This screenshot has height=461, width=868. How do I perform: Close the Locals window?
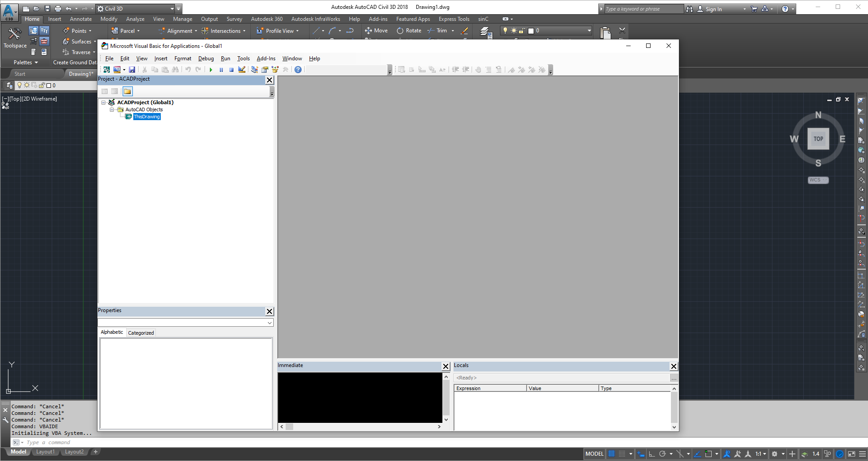coord(674,366)
